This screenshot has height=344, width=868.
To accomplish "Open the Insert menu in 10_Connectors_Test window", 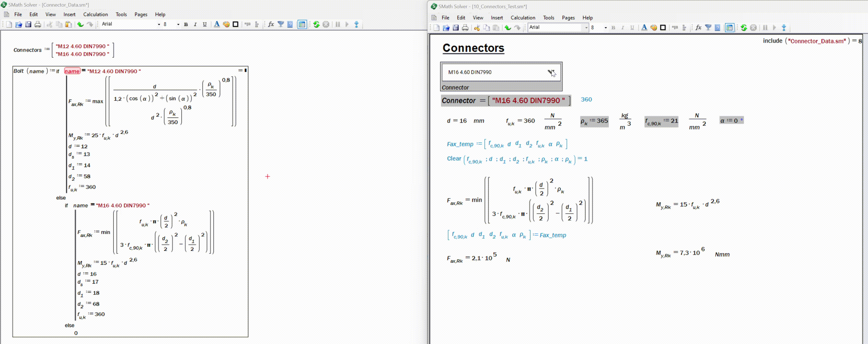I will point(497,18).
